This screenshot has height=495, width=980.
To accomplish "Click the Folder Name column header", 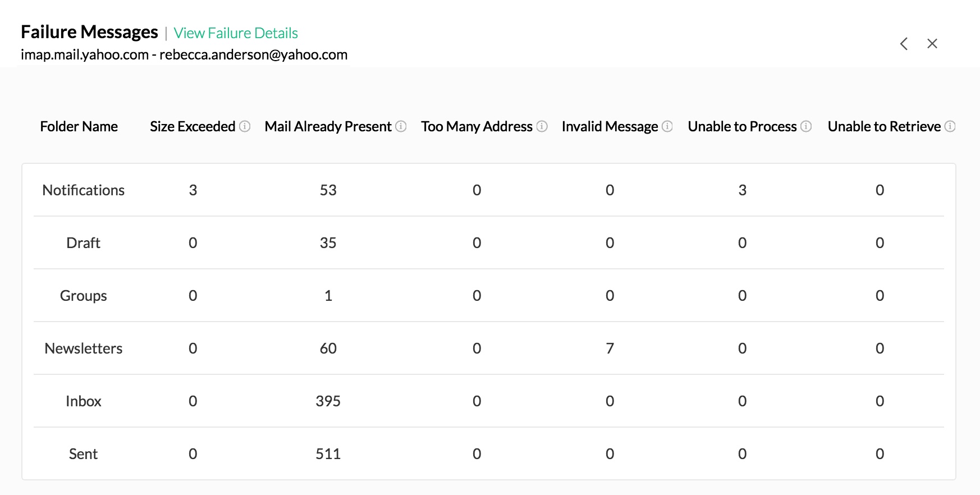I will [79, 126].
